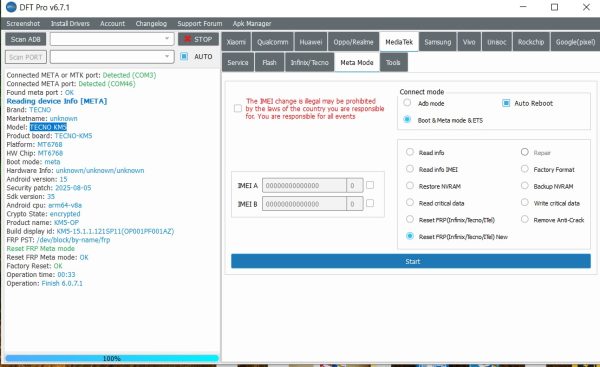The height and width of the screenshot is (367, 600).
Task: Select the Meta Mode sub-tab
Action: pyautogui.click(x=357, y=62)
